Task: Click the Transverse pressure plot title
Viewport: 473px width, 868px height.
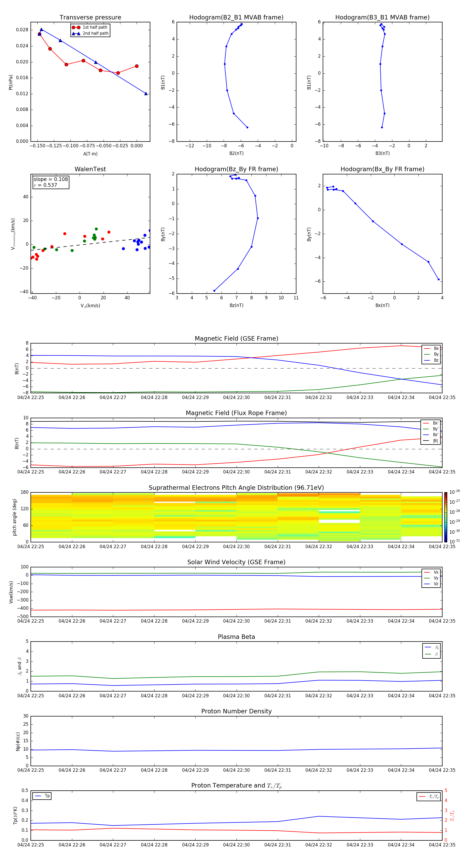Action: (90, 18)
